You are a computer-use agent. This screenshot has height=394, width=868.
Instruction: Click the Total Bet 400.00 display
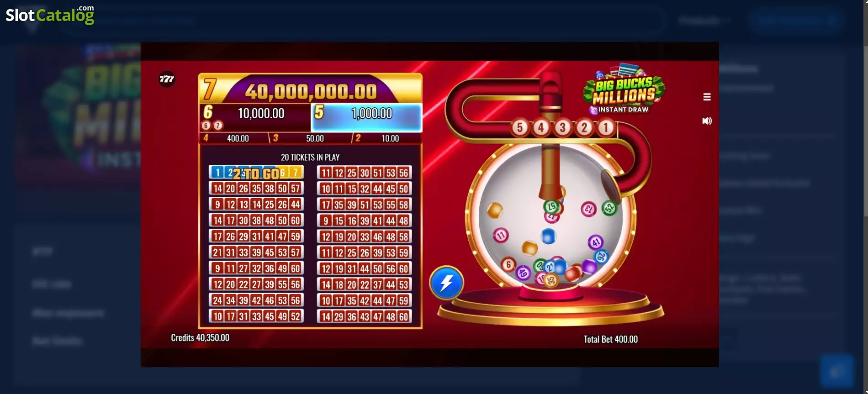click(x=610, y=339)
